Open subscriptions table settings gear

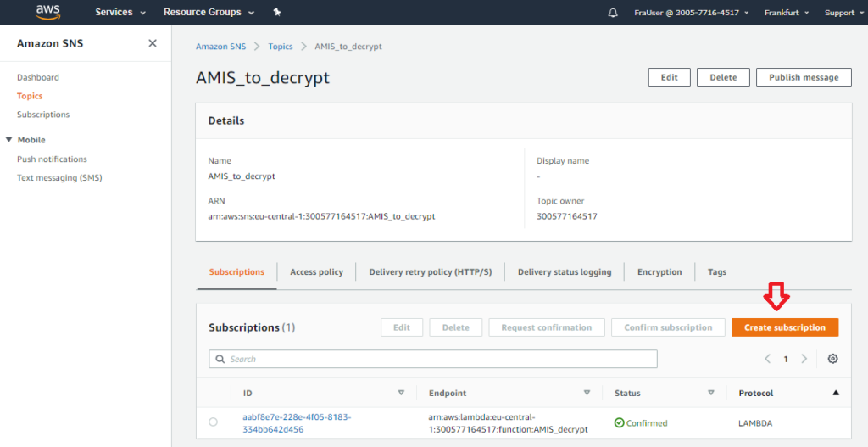click(x=832, y=359)
